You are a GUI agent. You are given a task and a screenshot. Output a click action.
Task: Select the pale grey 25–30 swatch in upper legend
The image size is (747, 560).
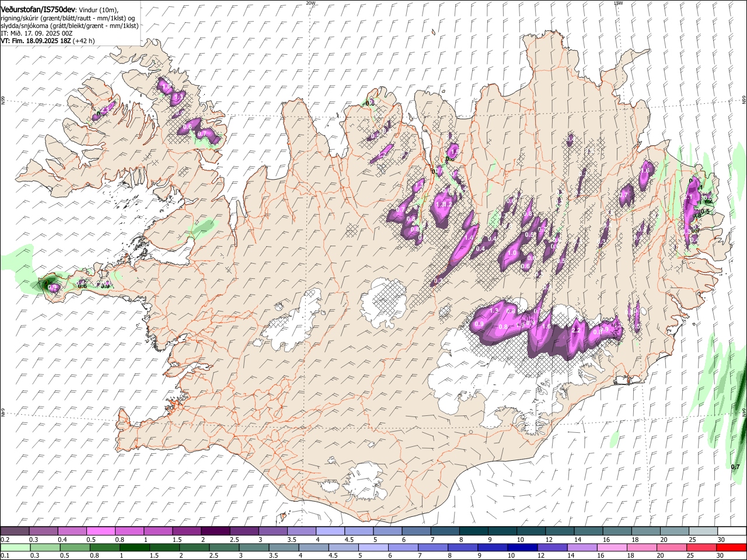(x=703, y=531)
